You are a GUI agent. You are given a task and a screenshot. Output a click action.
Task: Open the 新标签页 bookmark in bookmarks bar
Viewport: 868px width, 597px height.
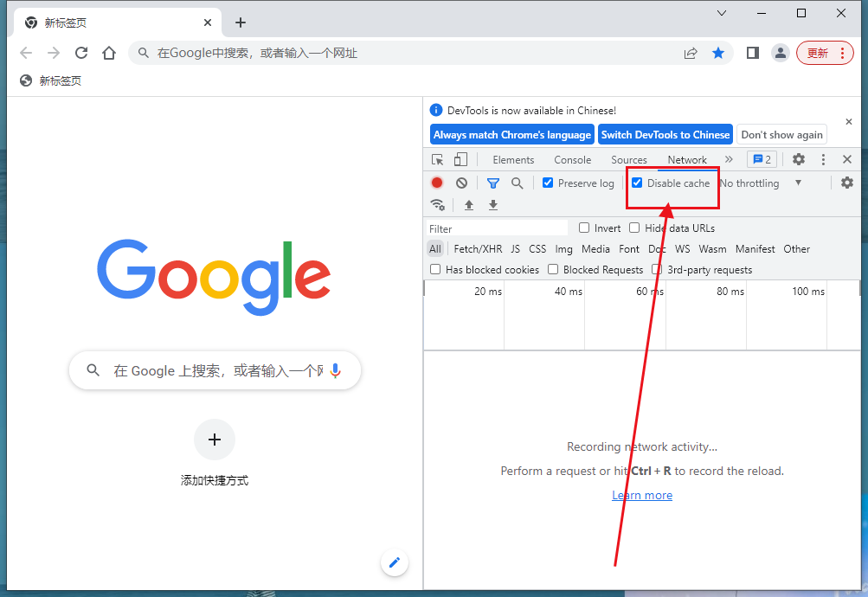(x=50, y=80)
